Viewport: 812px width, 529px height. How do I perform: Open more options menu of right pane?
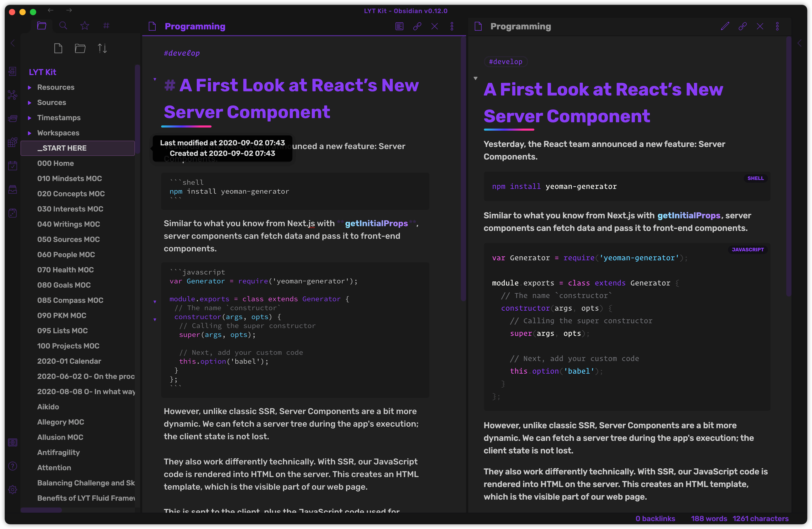(x=777, y=26)
